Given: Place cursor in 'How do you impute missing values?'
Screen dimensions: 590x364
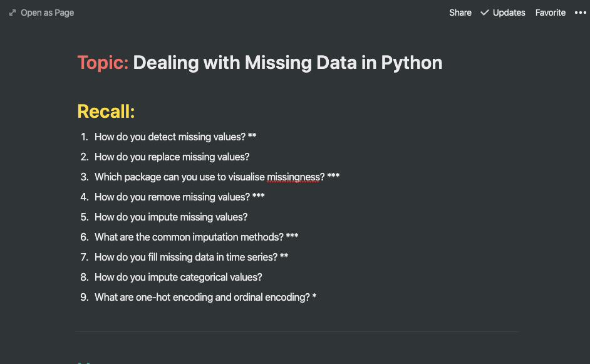Looking at the screenshot, I should tap(171, 217).
